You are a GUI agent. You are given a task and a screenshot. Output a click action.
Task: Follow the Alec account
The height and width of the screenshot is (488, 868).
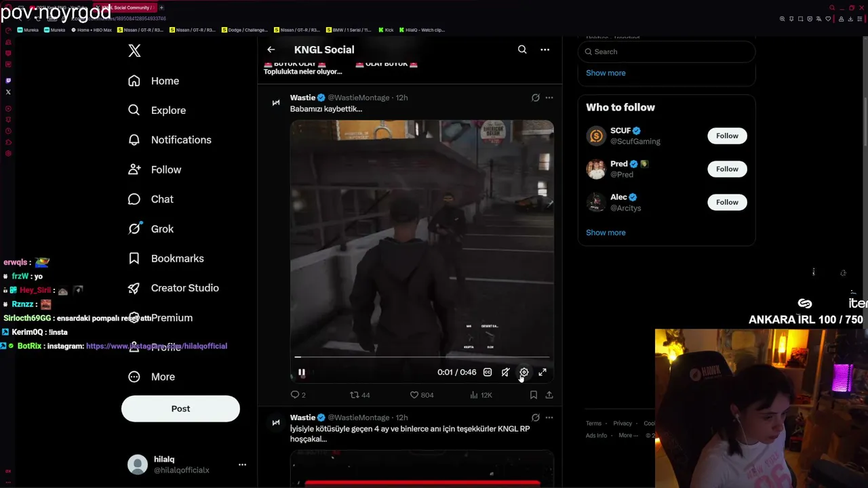click(727, 202)
